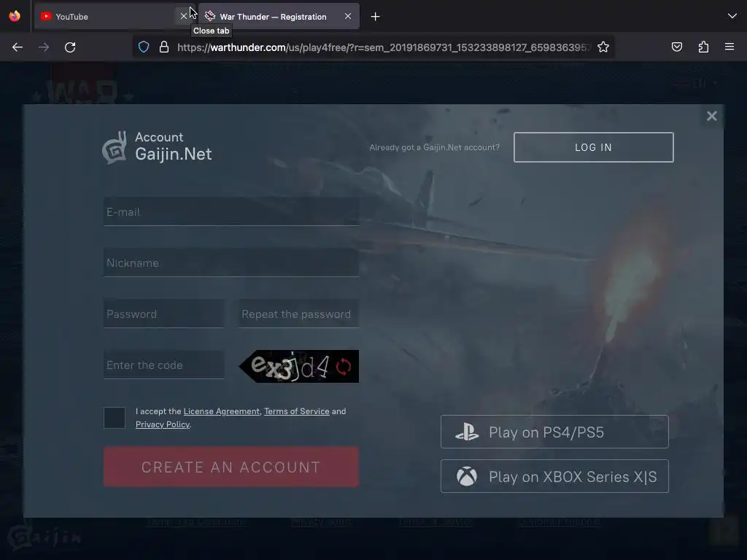
Task: Open the Terms of Service link
Action: (x=297, y=411)
